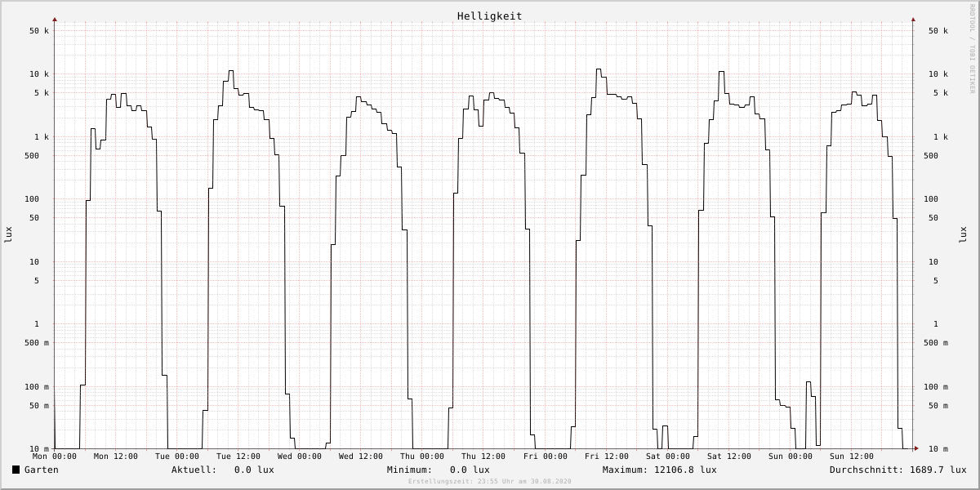This screenshot has height=490, width=980.
Task: Click the "Wed 12:00" time axis label
Action: click(361, 457)
